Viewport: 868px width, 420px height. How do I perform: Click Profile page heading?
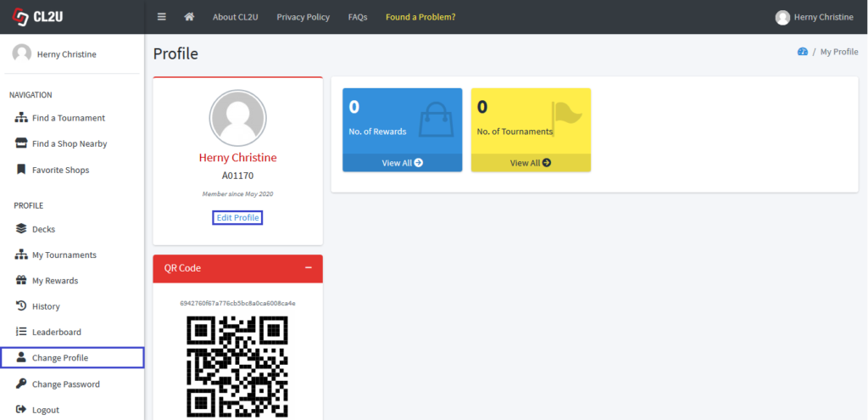click(x=175, y=53)
